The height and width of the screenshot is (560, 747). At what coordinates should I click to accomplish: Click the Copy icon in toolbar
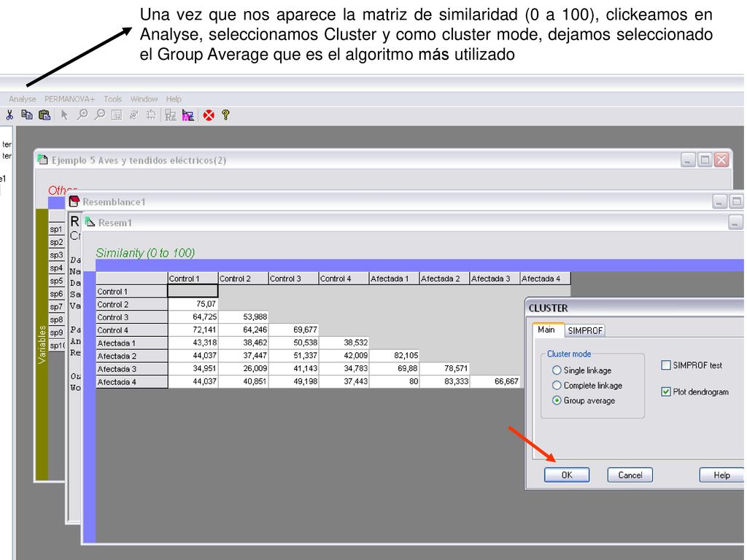point(27,114)
